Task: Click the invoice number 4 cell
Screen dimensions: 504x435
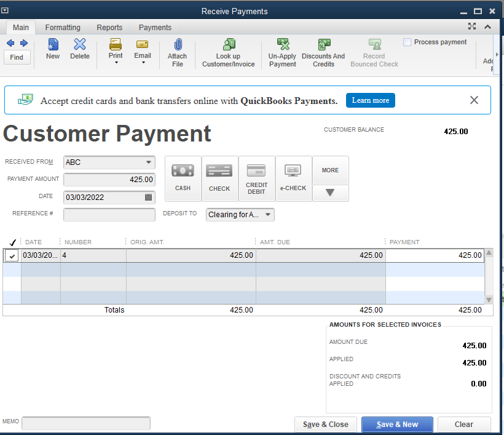Action: click(x=93, y=255)
